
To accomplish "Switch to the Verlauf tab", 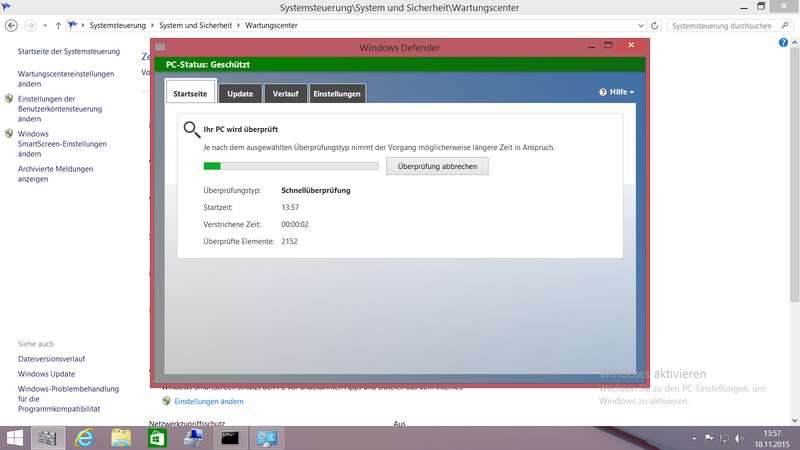I will 286,94.
